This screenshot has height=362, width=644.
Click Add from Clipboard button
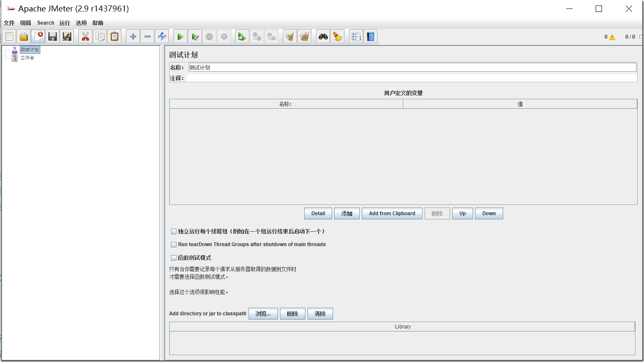point(392,213)
